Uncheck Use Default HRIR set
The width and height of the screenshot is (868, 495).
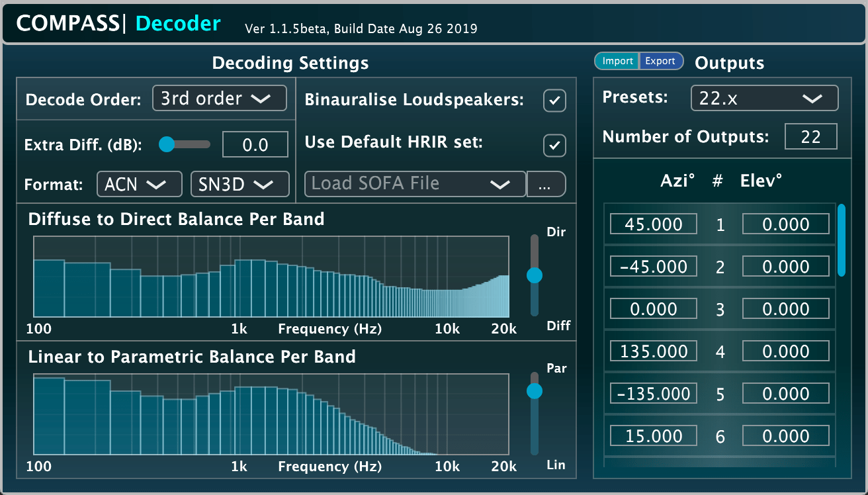click(x=554, y=144)
